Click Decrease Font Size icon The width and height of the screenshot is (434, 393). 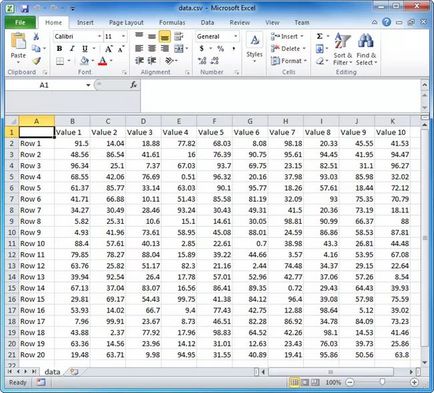121,49
